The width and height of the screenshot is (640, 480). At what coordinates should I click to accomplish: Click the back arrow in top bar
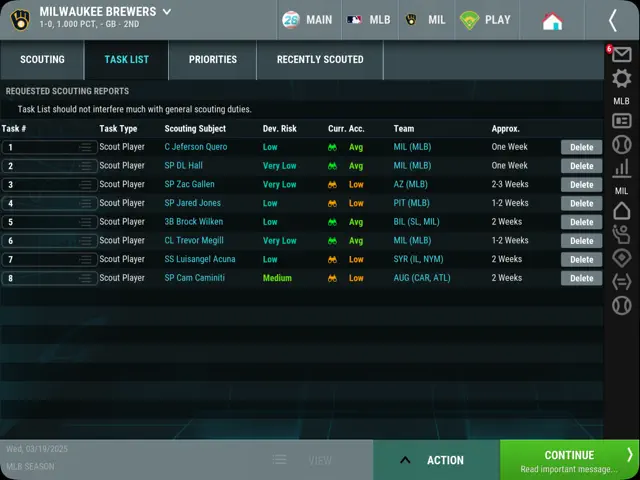(612, 20)
